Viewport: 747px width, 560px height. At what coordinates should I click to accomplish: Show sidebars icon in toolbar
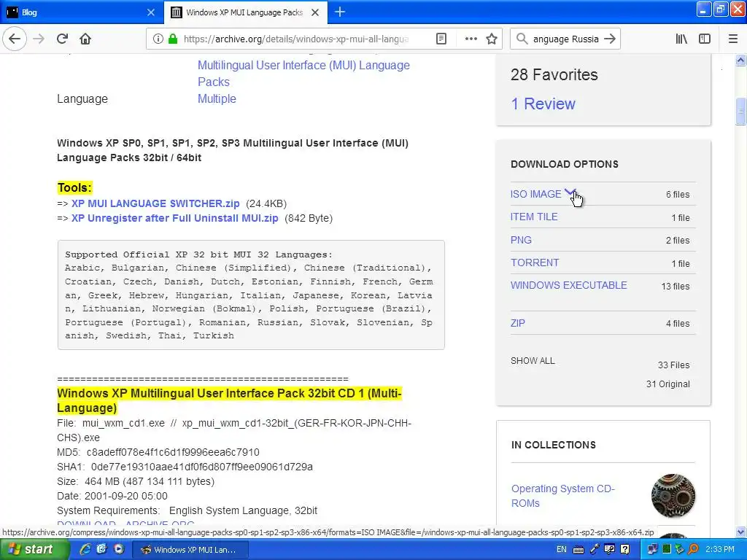coord(705,39)
